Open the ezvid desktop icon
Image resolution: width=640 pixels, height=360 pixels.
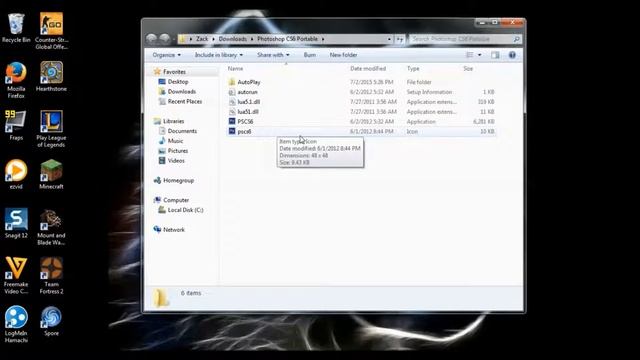coord(16,174)
